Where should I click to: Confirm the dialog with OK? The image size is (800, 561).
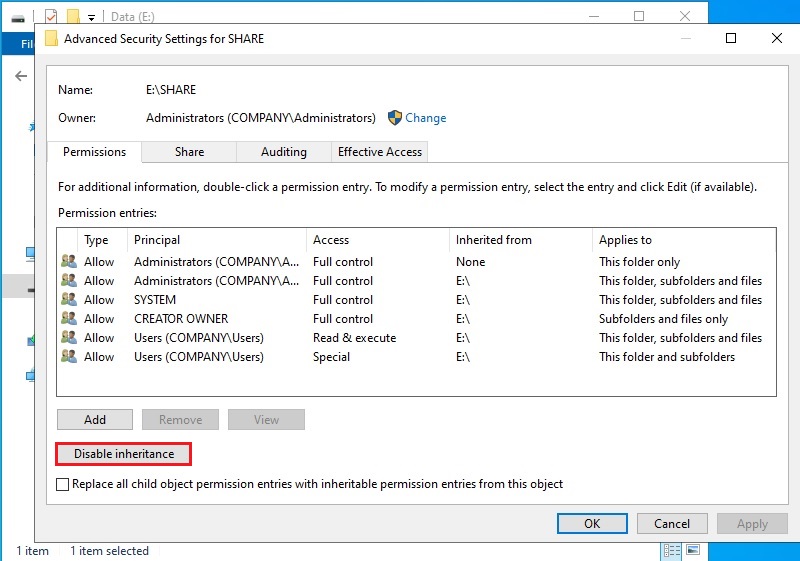[x=592, y=523]
